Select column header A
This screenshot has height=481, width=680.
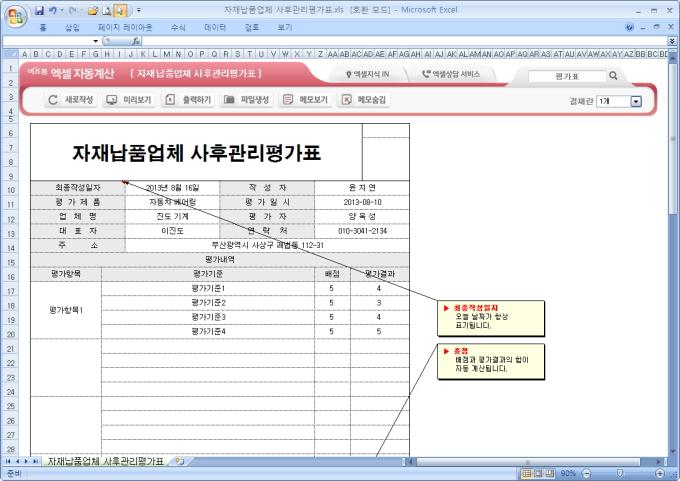(24, 54)
